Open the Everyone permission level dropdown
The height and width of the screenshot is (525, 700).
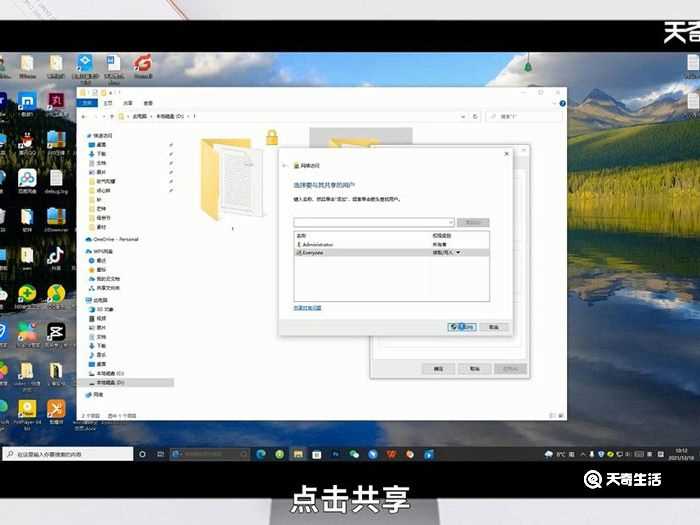coord(458,254)
